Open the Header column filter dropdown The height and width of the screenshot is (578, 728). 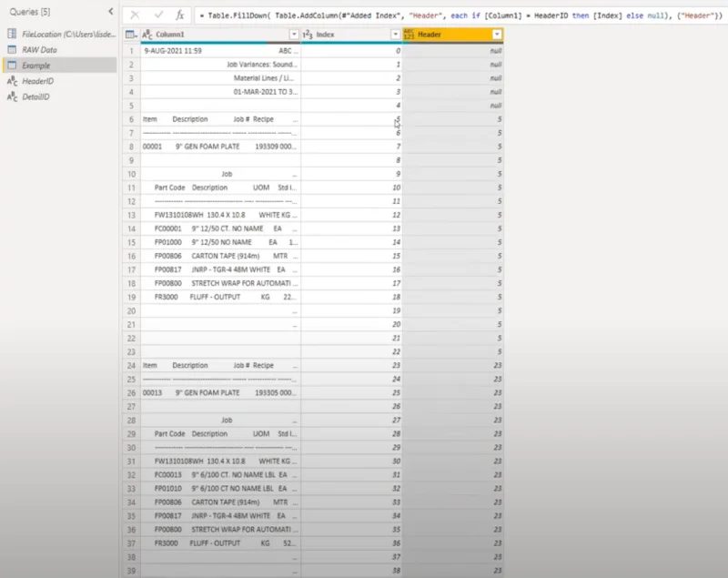[x=497, y=35]
